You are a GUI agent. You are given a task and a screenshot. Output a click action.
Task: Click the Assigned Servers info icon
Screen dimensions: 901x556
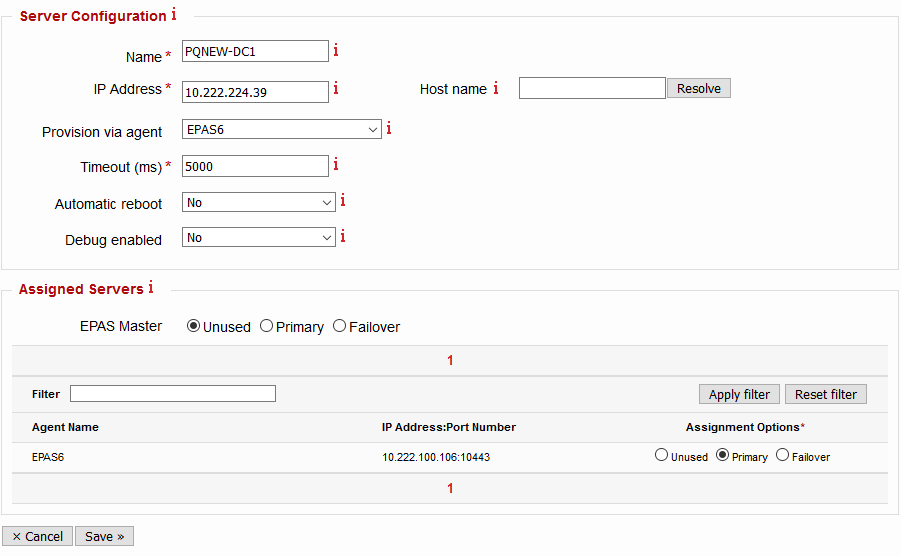(151, 288)
